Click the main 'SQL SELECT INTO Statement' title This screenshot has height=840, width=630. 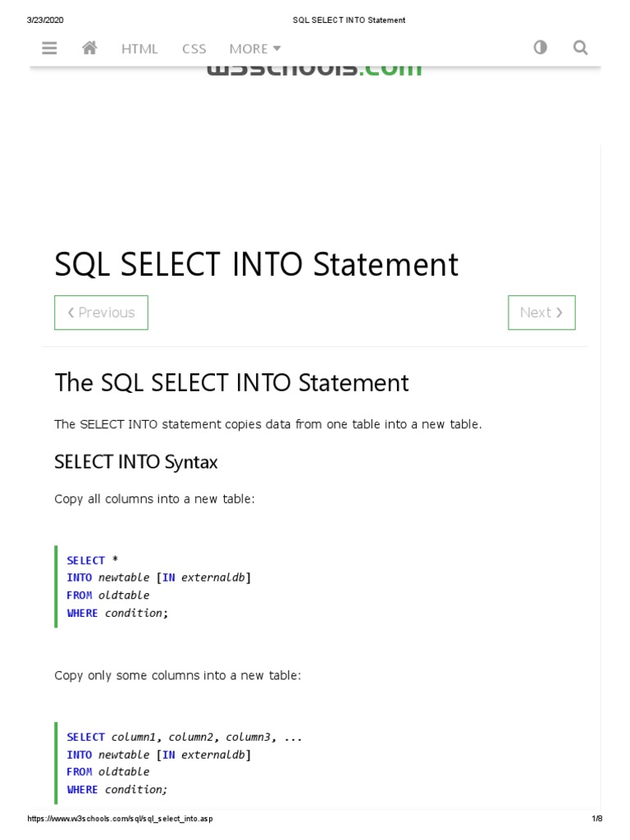tap(256, 265)
